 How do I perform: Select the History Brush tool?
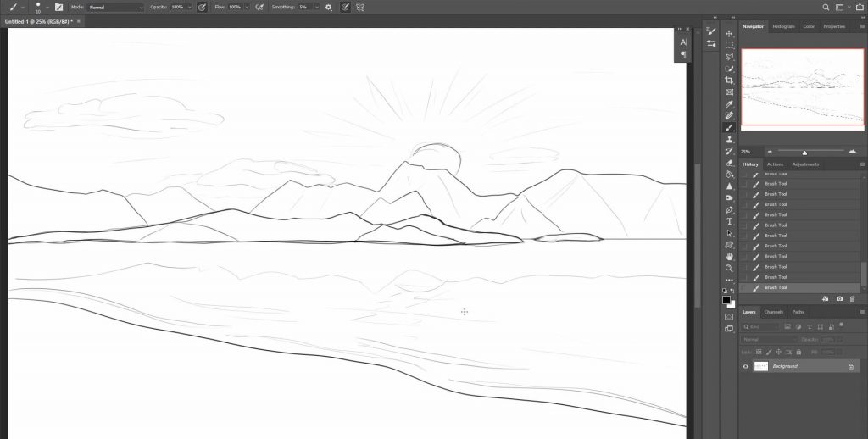click(x=729, y=151)
